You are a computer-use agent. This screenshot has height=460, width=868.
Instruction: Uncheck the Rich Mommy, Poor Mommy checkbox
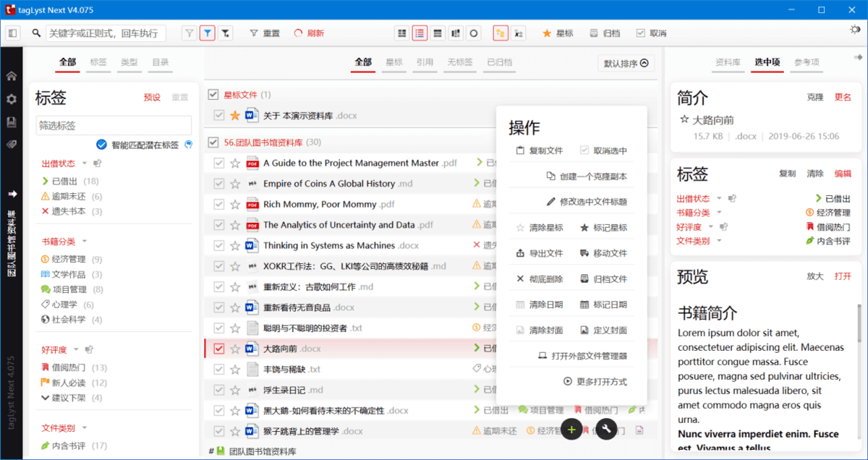point(219,205)
